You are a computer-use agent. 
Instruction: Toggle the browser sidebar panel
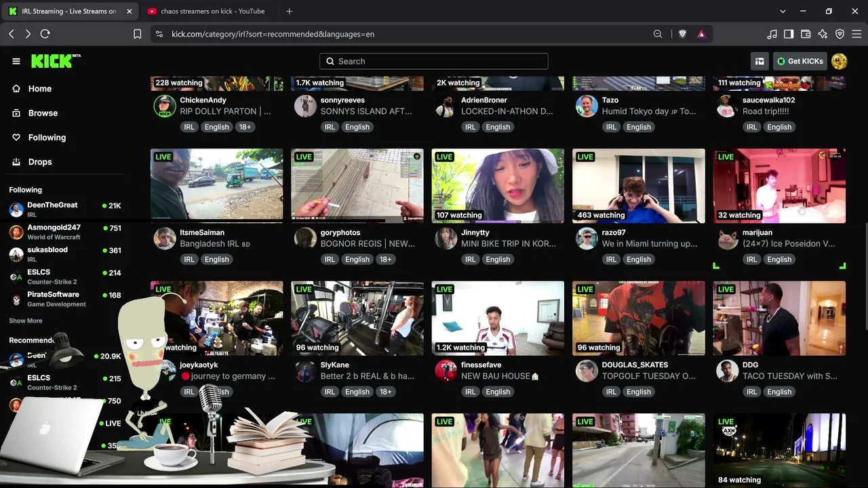point(789,34)
